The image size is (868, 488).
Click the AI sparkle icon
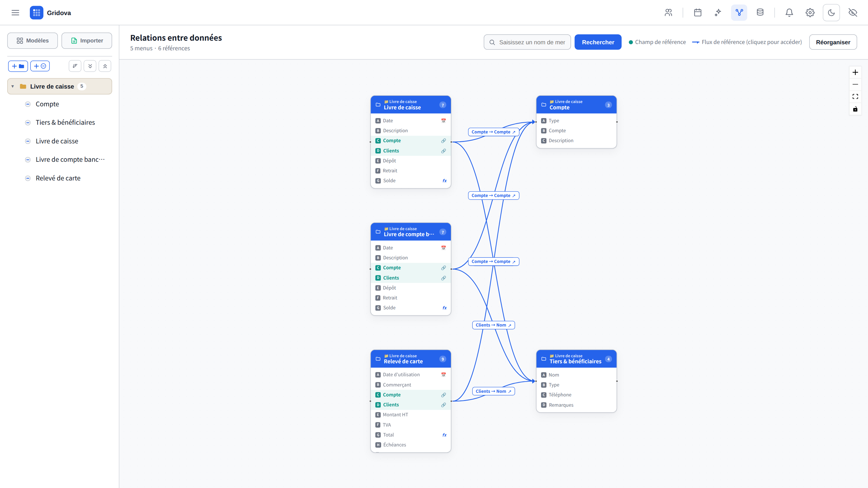pos(718,13)
